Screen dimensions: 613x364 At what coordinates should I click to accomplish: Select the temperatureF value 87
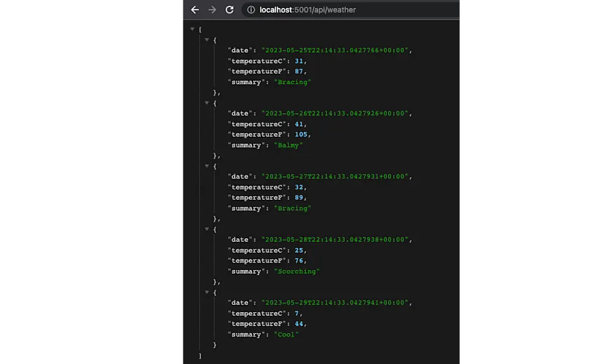pos(299,71)
